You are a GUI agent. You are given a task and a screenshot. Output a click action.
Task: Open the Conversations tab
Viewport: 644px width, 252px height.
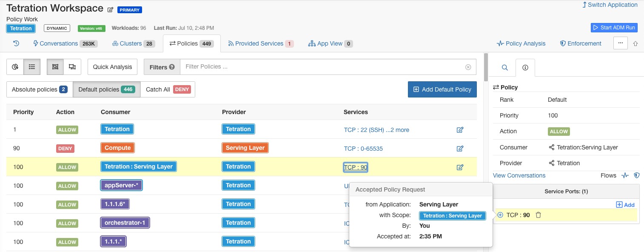[x=66, y=43]
